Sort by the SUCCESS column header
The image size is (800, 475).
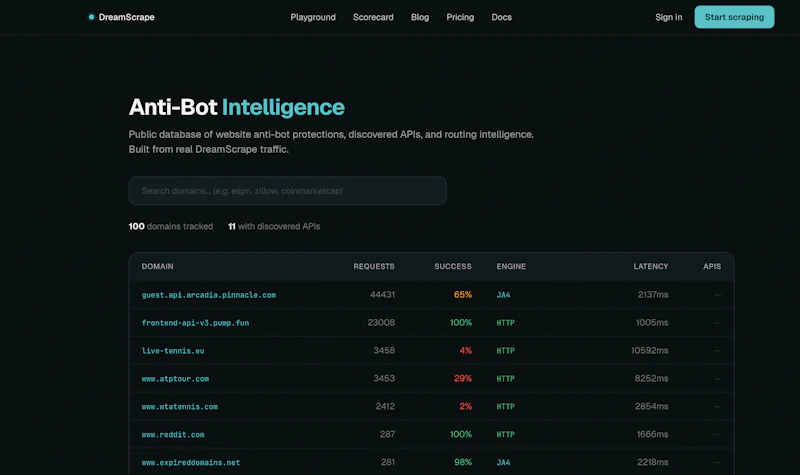[453, 266]
